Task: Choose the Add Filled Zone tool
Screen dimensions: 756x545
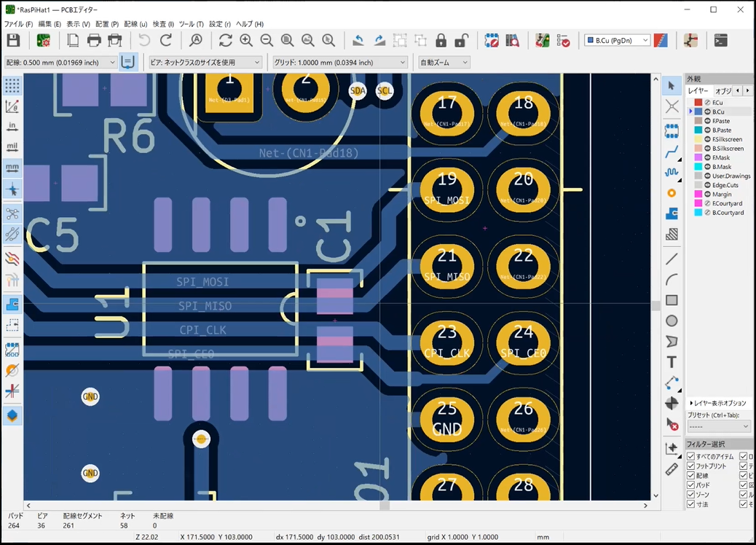Action: 672,213
